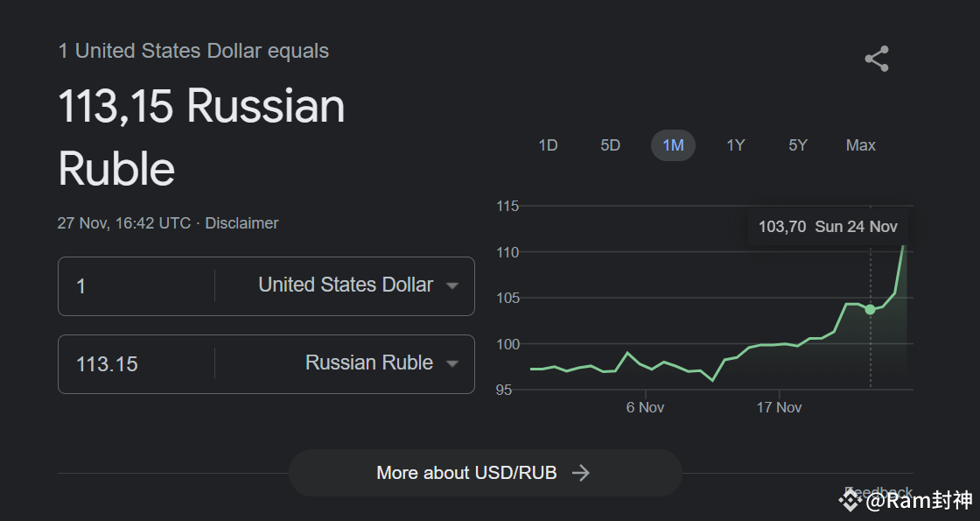Click the Binance logo watermark
This screenshot has width=980, height=521.
coord(850,500)
